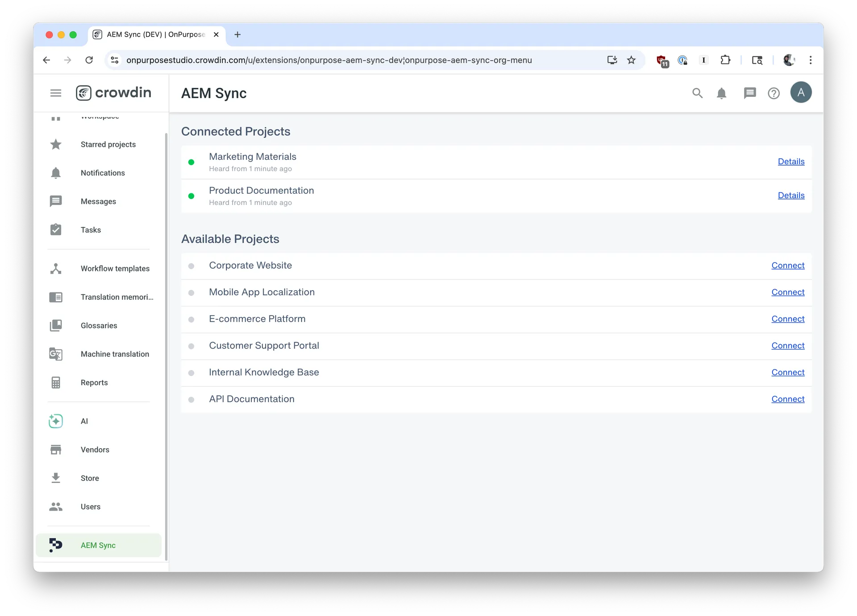This screenshot has width=857, height=616.
Task: Bookmark this page with the star icon
Action: [x=631, y=60]
